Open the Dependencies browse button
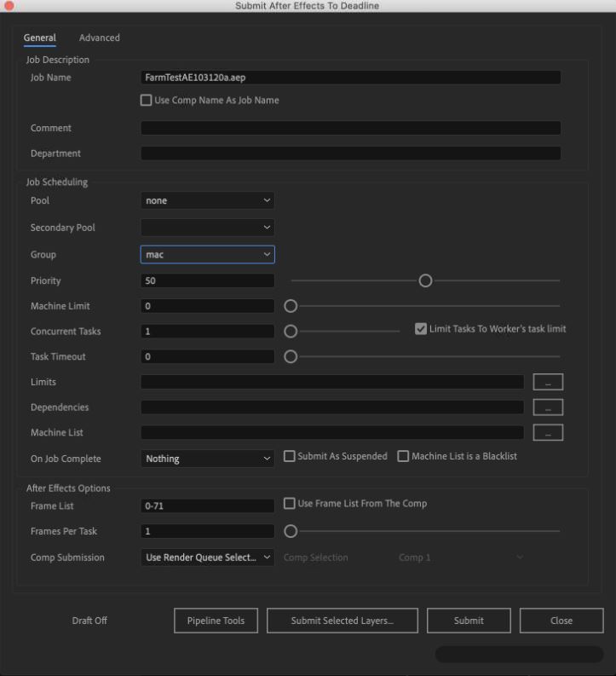The width and height of the screenshot is (616, 676). (x=548, y=407)
